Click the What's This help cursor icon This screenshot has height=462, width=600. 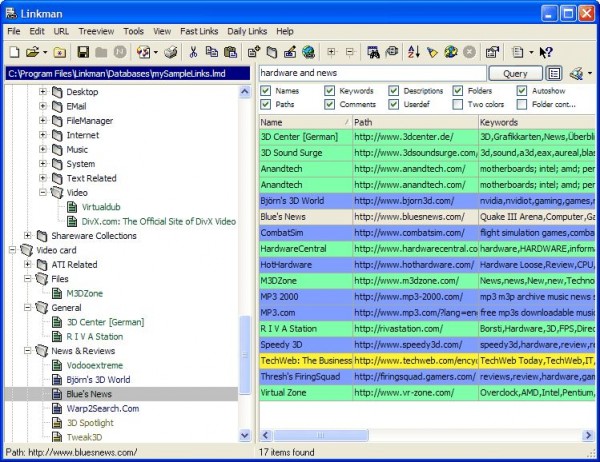pyautogui.click(x=546, y=52)
